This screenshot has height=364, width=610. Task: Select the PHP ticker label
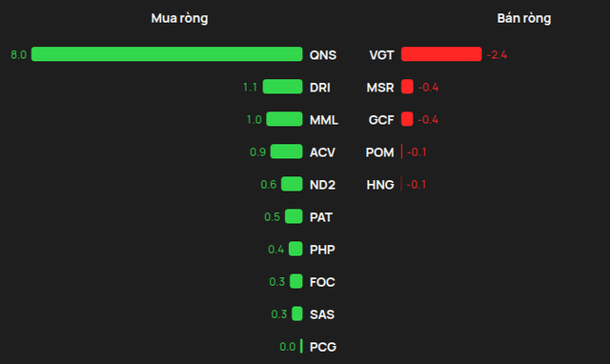322,250
